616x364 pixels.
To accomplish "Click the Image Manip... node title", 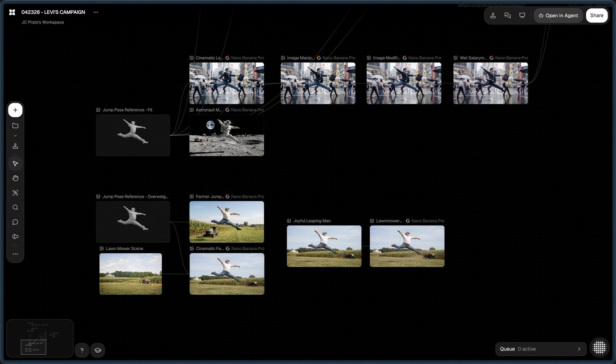I will [300, 58].
